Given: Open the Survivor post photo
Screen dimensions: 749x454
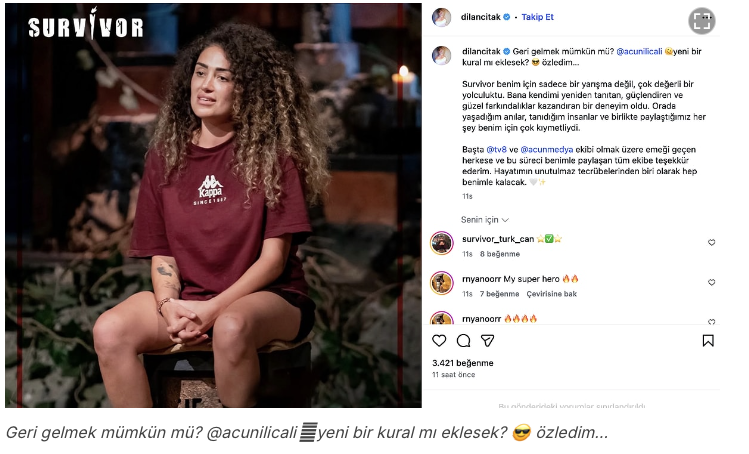Looking at the screenshot, I should pyautogui.click(x=214, y=205).
